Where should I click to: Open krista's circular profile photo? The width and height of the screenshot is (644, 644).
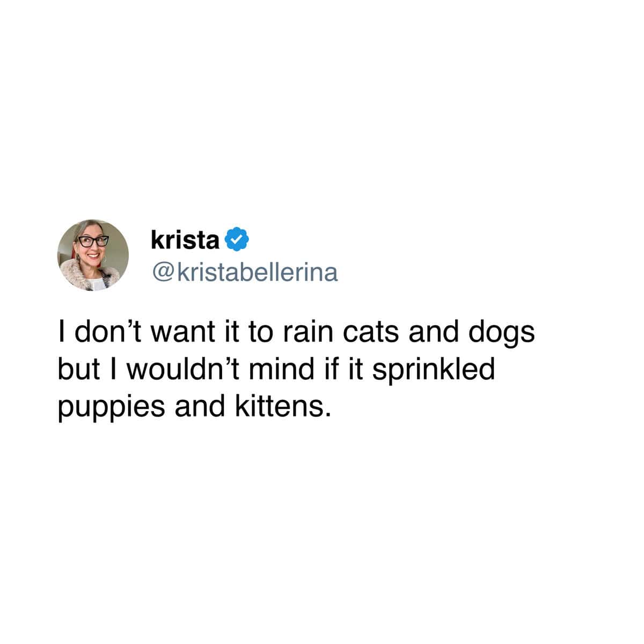[93, 255]
